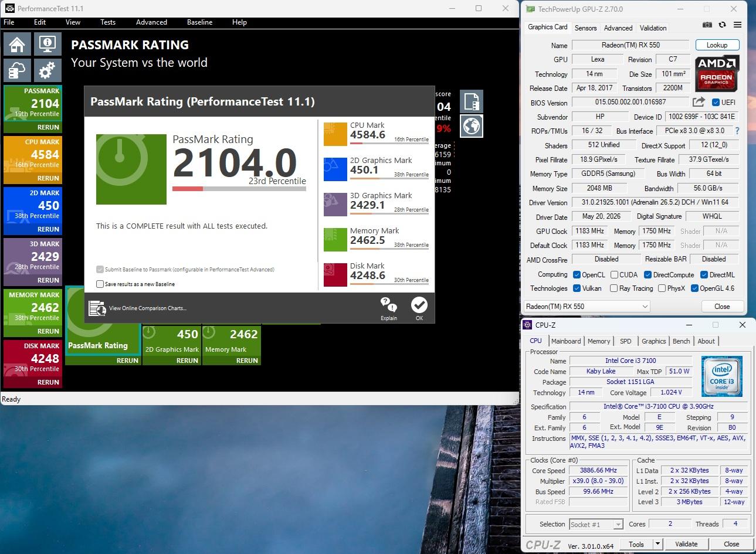Screen dimensions: 756x554
Task: Click the Disk Mark percentile bar
Action: (x=389, y=284)
